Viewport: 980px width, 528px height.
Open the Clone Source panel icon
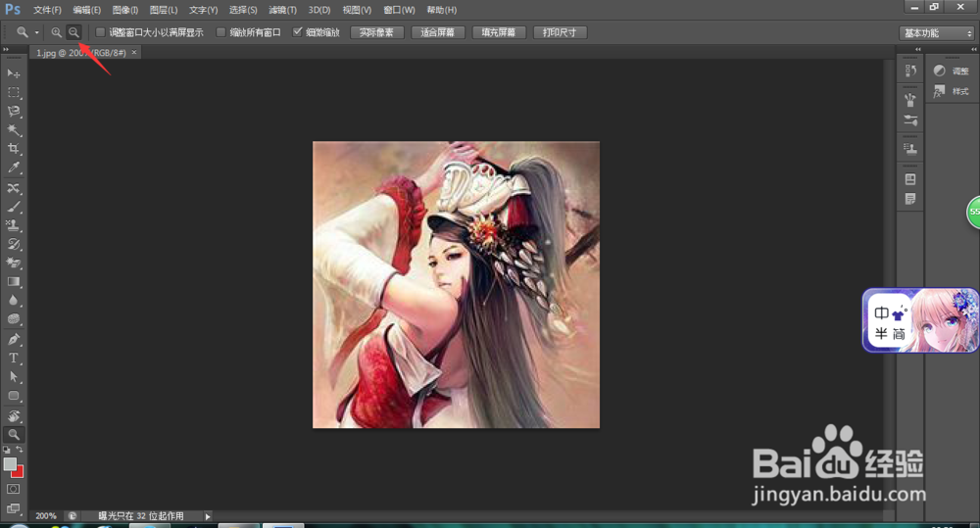[910, 149]
